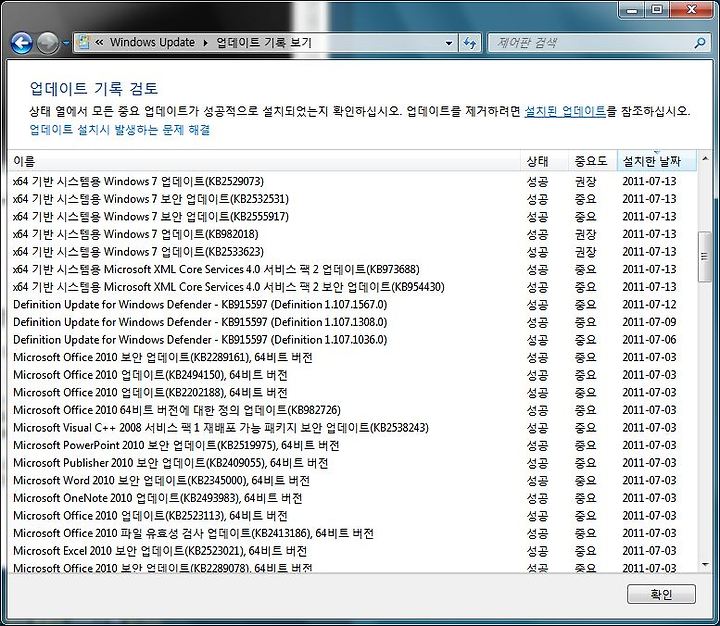
Task: Click the 확인 button
Action: [661, 594]
